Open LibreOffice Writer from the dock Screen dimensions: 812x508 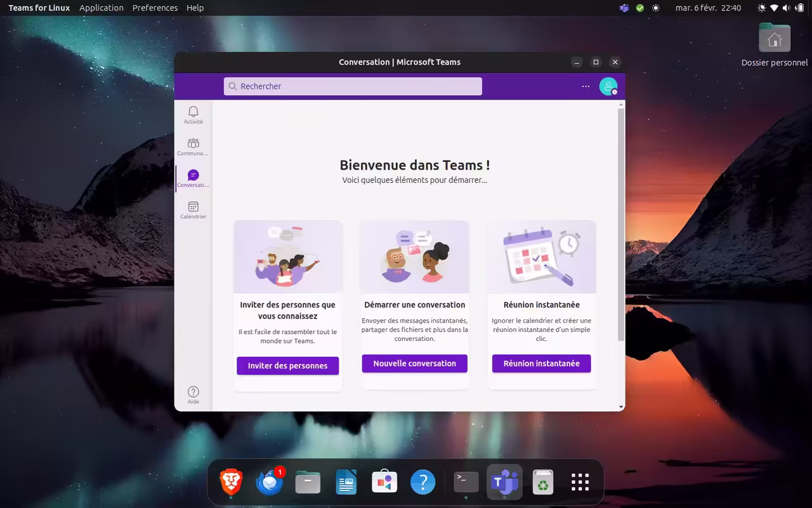(346, 483)
